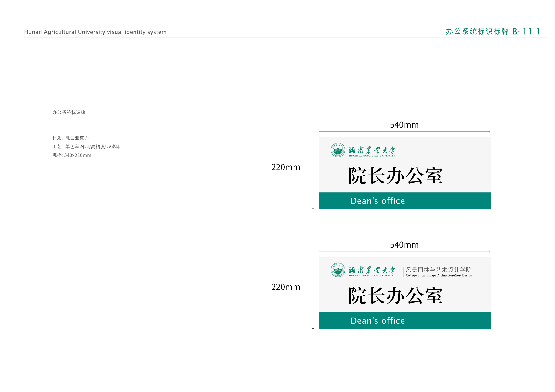Click the lower '220mm' height dimension label
Screen dimensions: 555x392
tap(285, 287)
